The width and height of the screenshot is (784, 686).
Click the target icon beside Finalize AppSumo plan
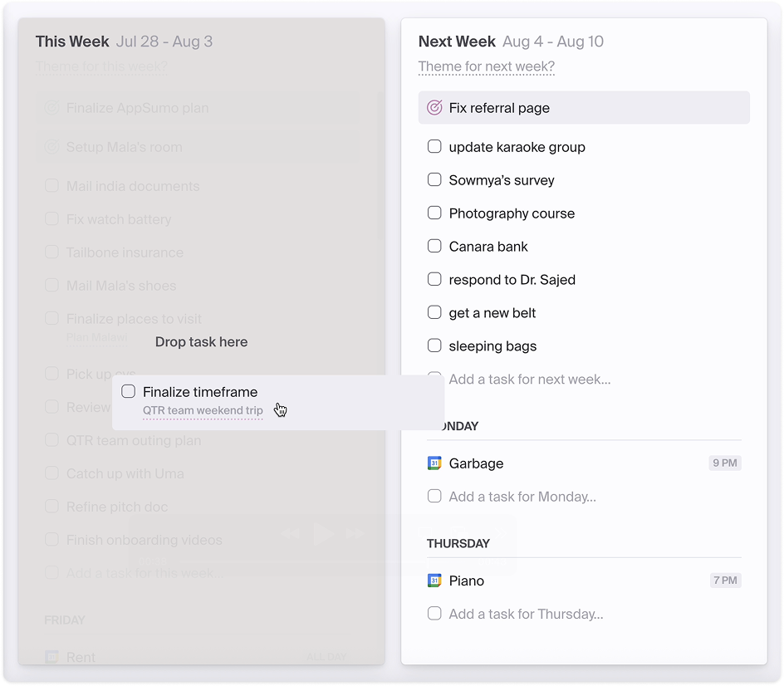(x=51, y=108)
